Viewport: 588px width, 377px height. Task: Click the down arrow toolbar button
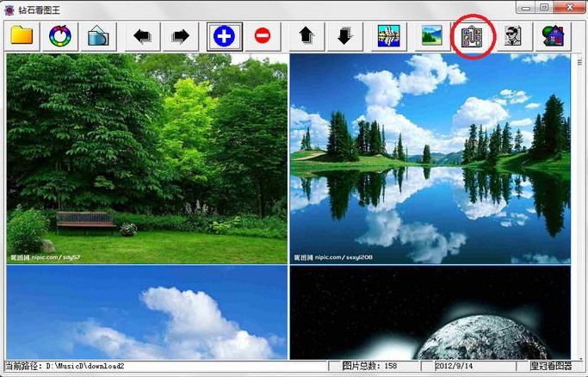click(344, 36)
